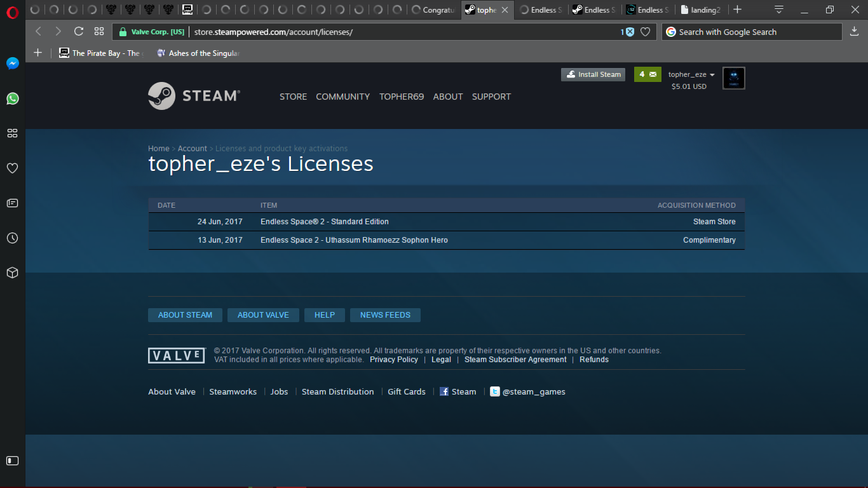Follow the Home breadcrumb link

[159, 149]
